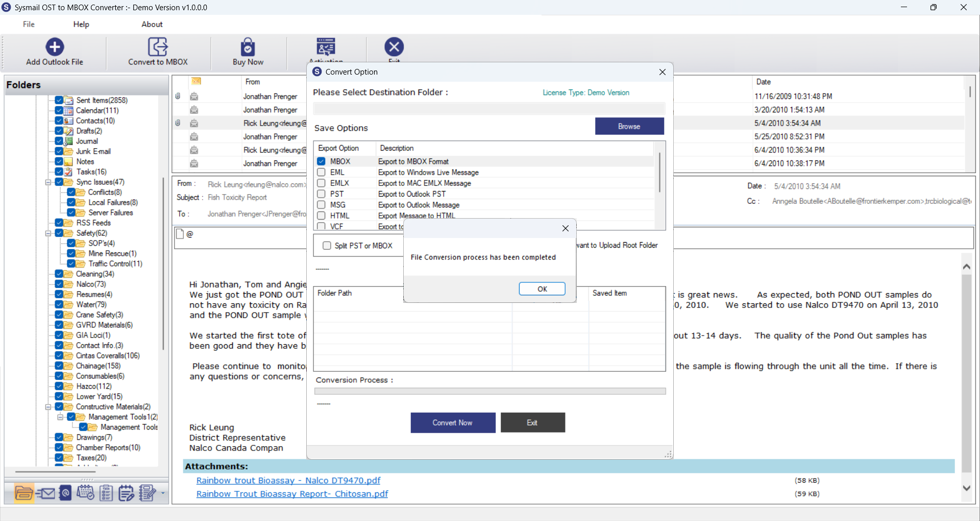The image size is (980, 521).
Task: Click the Convert Now button
Action: click(x=453, y=422)
